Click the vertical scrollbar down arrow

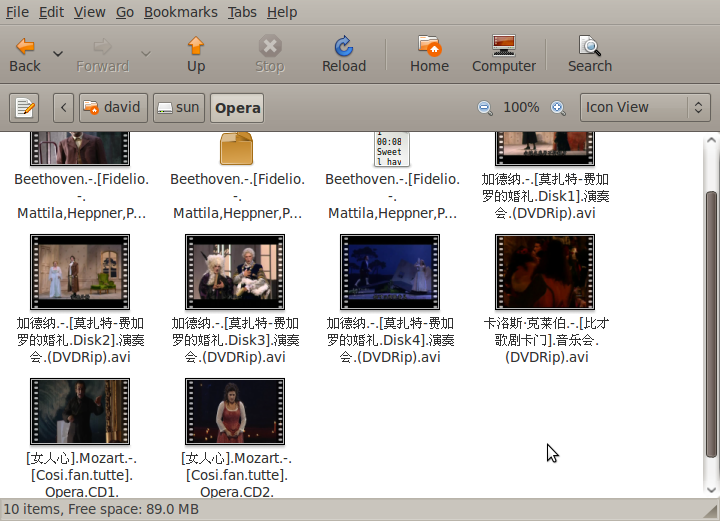[711, 490]
